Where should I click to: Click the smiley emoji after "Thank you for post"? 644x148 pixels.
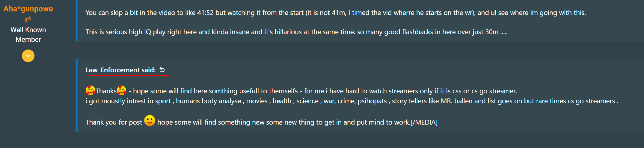pos(150,121)
